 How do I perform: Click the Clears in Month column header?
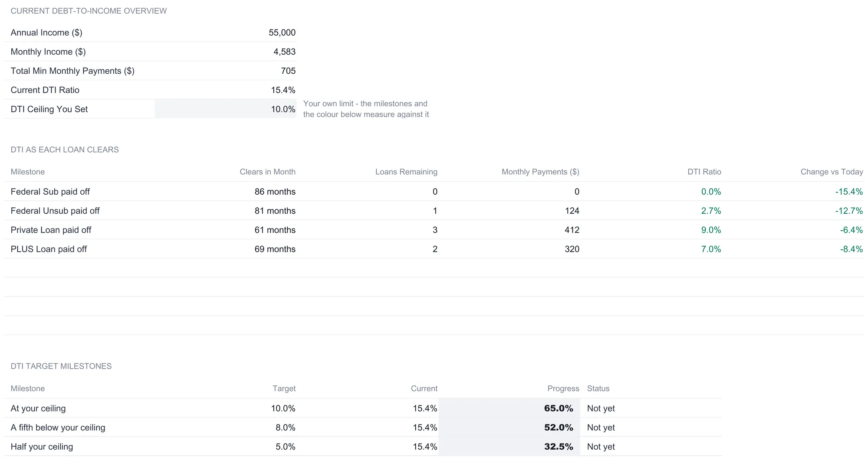tap(267, 172)
